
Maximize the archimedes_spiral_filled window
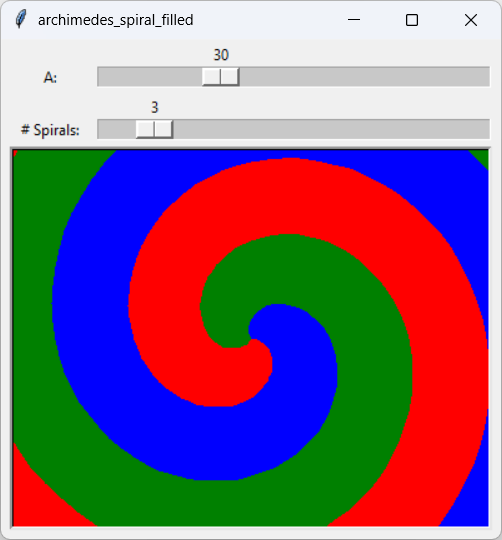pos(412,20)
